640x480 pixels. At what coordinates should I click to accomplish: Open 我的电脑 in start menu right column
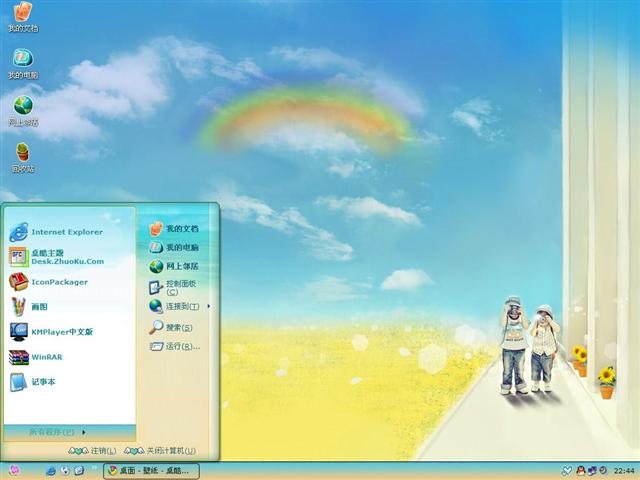(174, 247)
